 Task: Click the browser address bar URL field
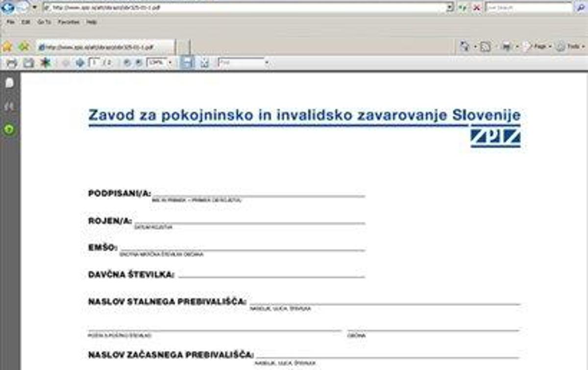(245, 8)
